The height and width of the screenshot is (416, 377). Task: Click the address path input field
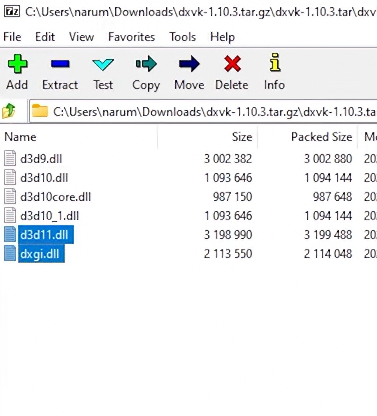point(203,111)
